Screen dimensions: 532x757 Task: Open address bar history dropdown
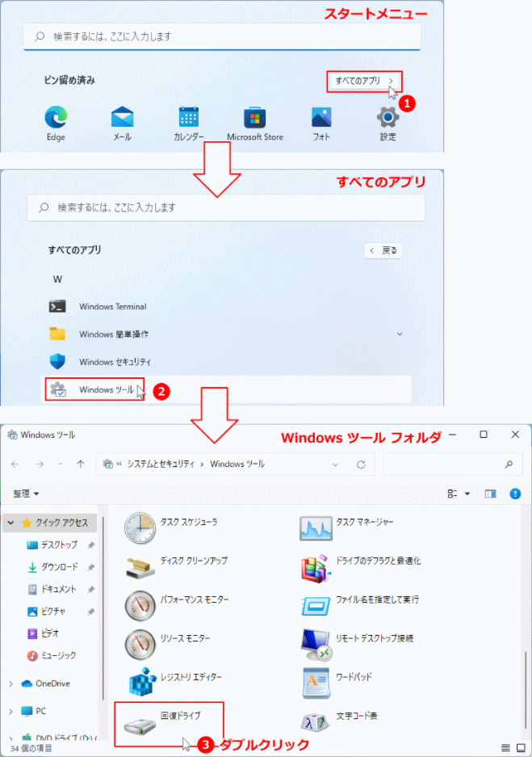point(335,465)
